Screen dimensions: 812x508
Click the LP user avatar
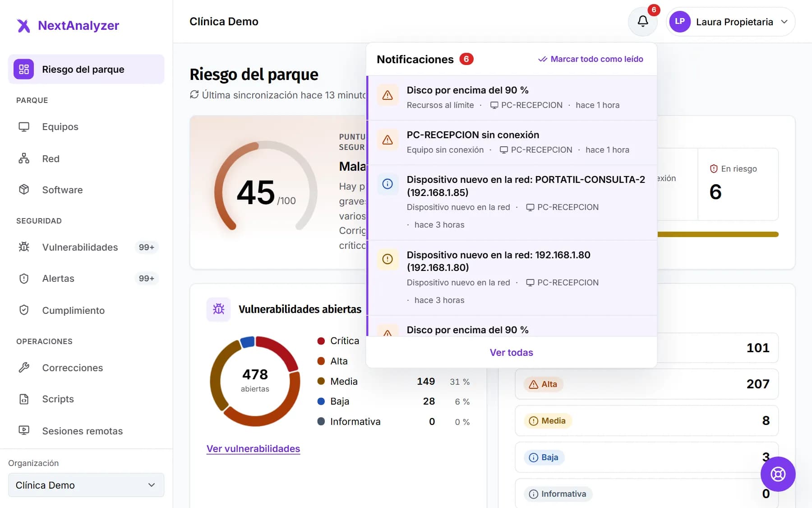coord(680,22)
